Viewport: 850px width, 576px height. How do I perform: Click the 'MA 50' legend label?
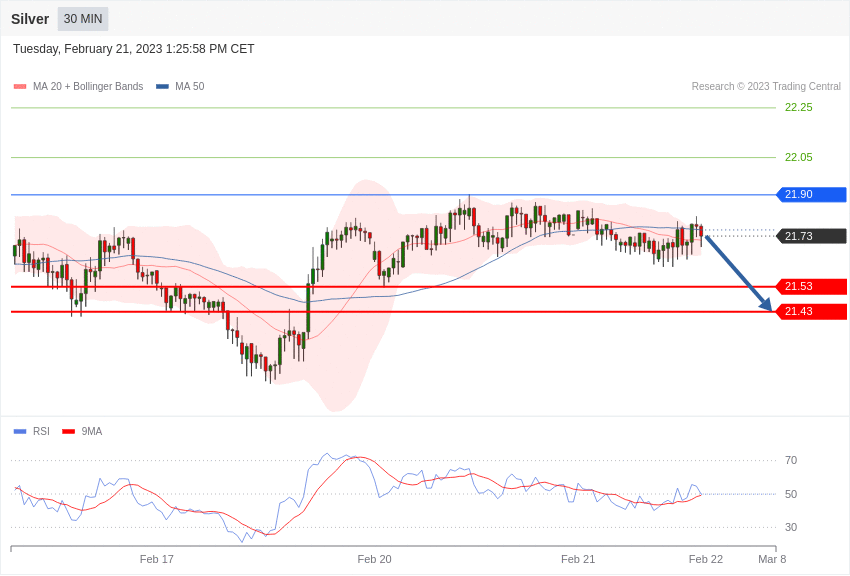(x=190, y=86)
